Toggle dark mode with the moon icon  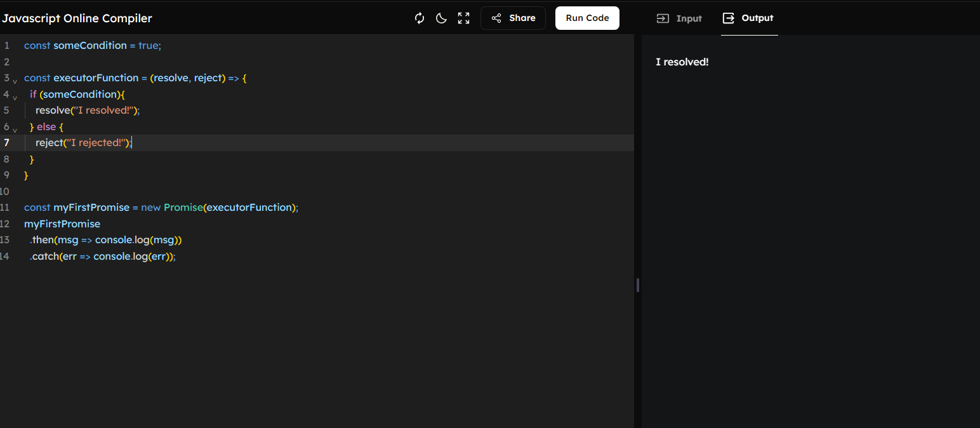click(441, 18)
